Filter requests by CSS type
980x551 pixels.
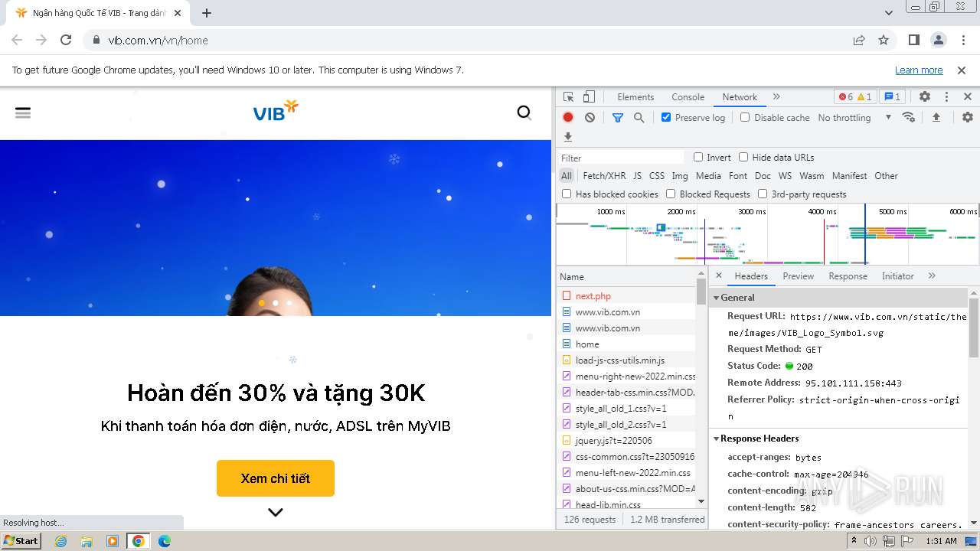click(657, 176)
